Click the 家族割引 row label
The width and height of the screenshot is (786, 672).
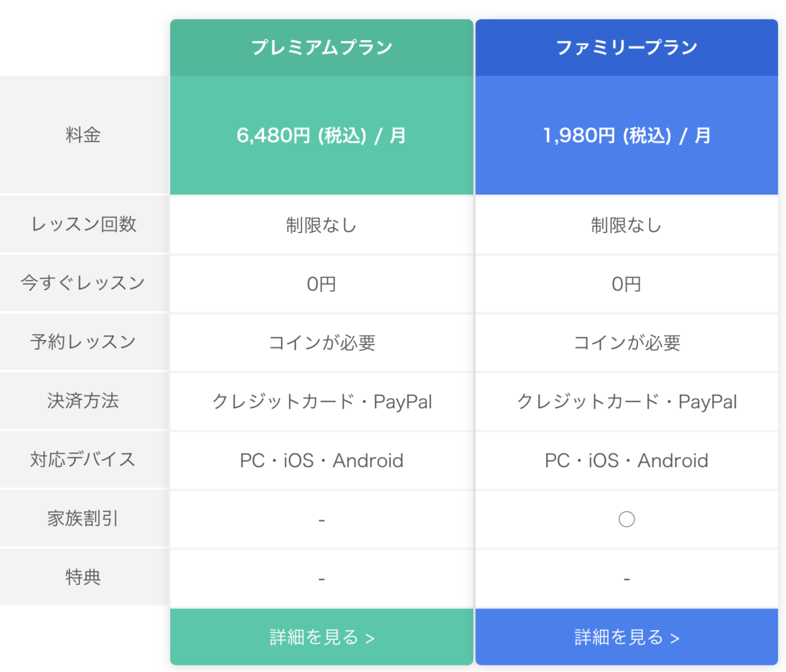click(83, 519)
